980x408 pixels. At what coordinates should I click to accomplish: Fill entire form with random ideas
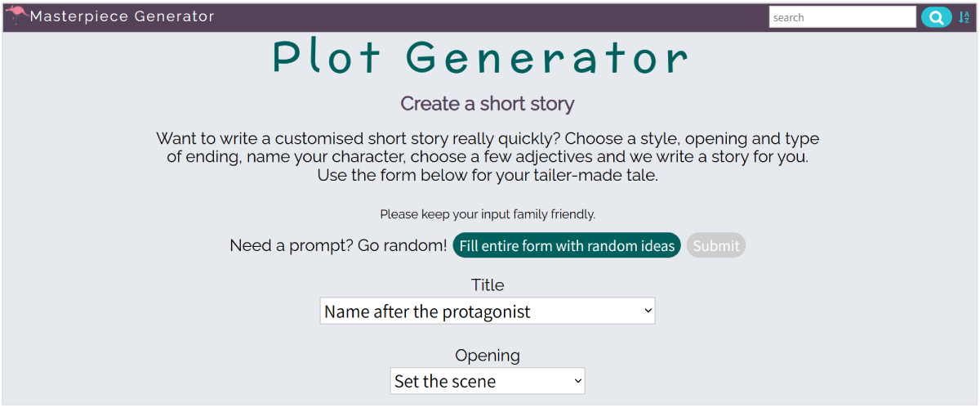tap(567, 245)
